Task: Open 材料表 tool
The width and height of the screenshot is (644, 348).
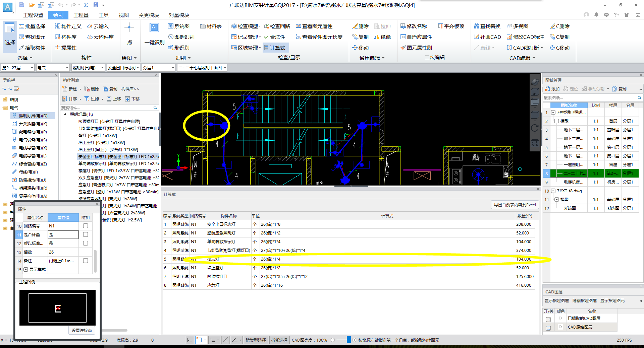Action: pos(211,26)
